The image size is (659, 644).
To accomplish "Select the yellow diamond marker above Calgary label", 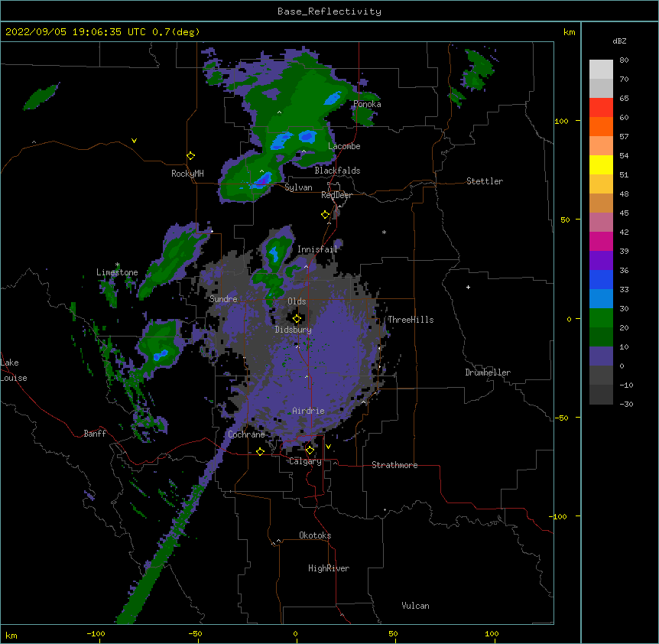I will click(310, 450).
